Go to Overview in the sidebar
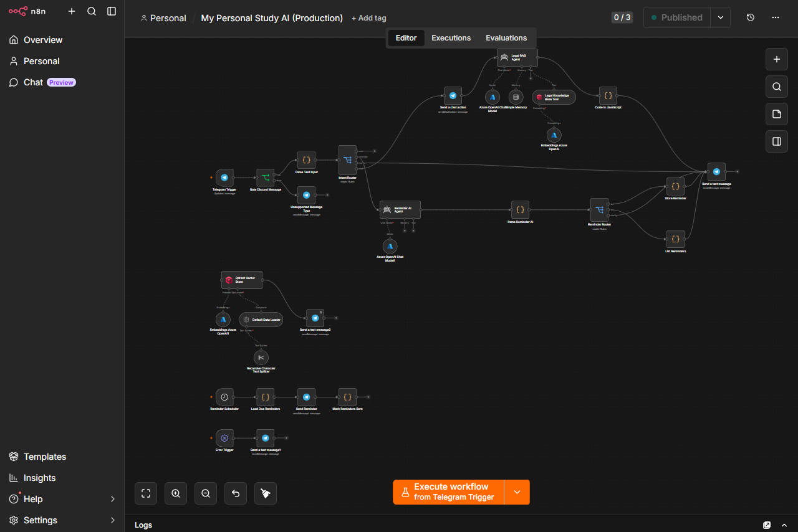Screen dimensions: 798x532 62,40
